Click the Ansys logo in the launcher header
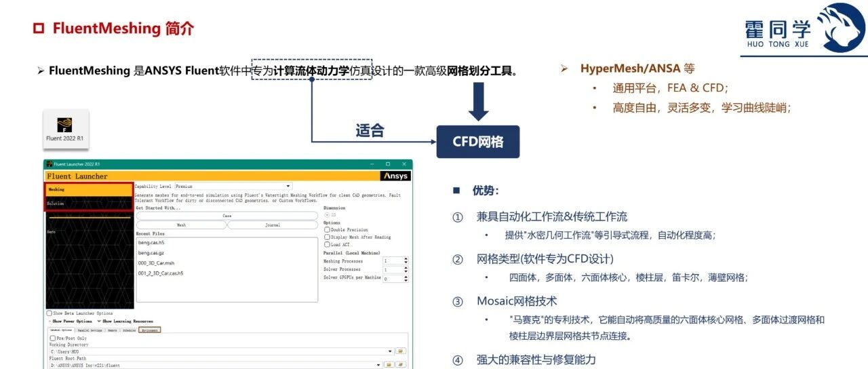This screenshot has width=868, height=369. [395, 176]
